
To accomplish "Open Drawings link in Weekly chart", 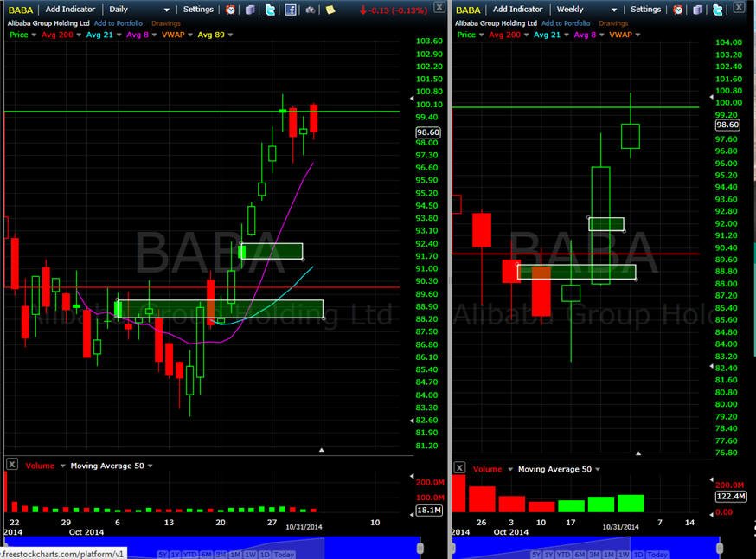I will pyautogui.click(x=613, y=23).
